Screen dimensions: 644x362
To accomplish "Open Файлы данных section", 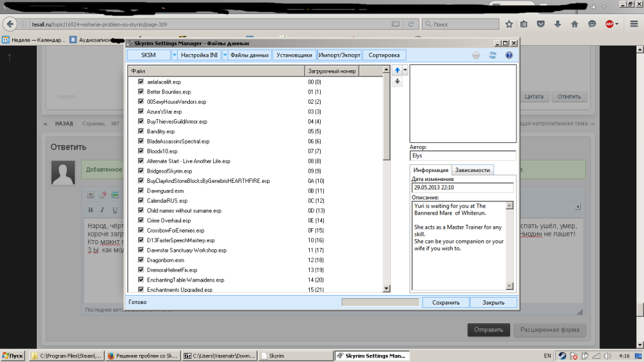I will [249, 55].
